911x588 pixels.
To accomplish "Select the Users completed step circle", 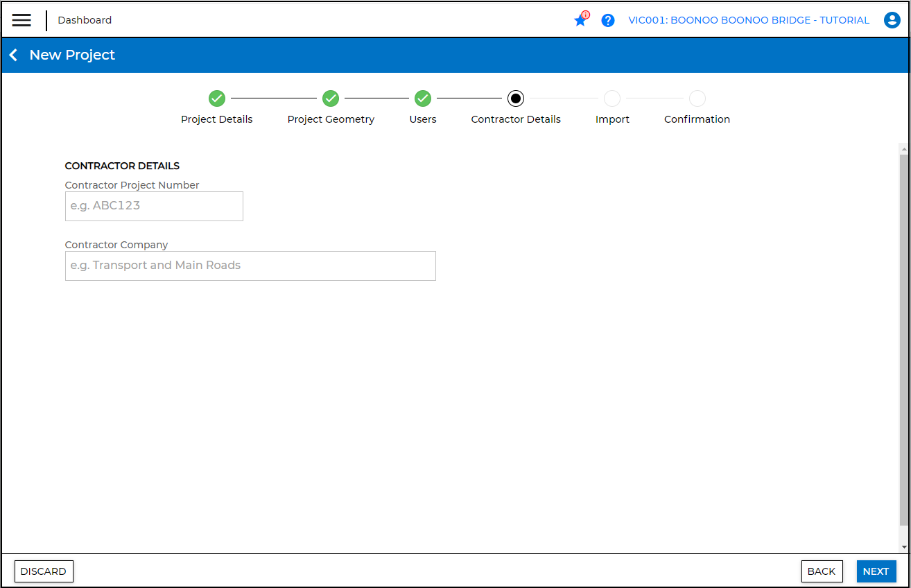I will point(423,98).
